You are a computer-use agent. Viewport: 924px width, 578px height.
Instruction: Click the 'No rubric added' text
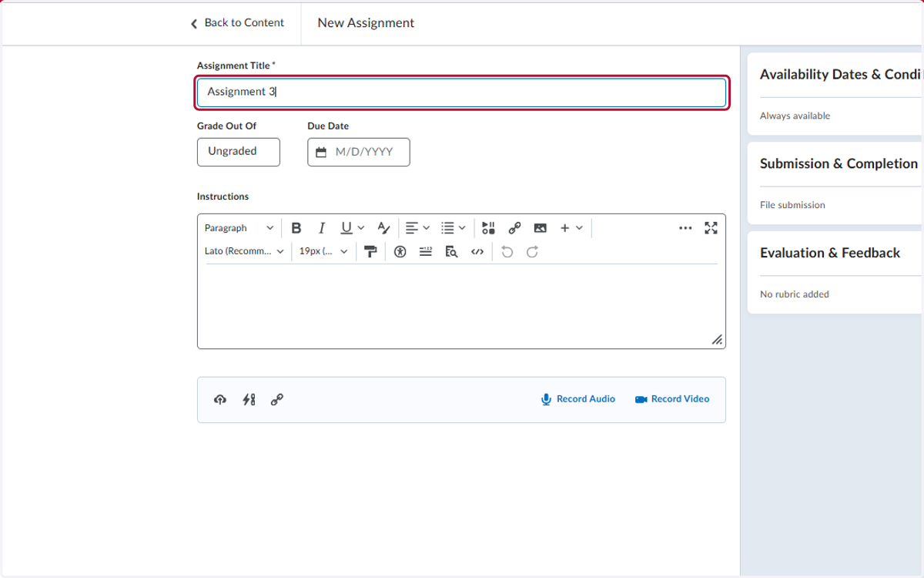coord(795,294)
